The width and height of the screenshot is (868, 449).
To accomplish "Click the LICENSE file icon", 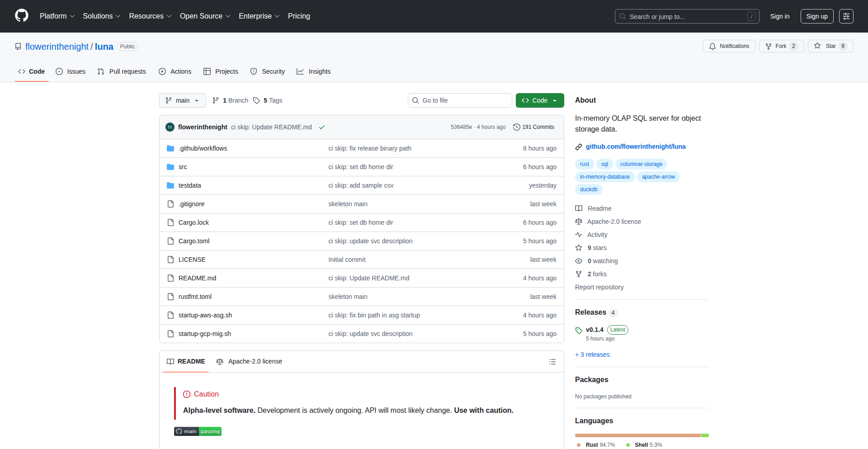I will point(170,260).
